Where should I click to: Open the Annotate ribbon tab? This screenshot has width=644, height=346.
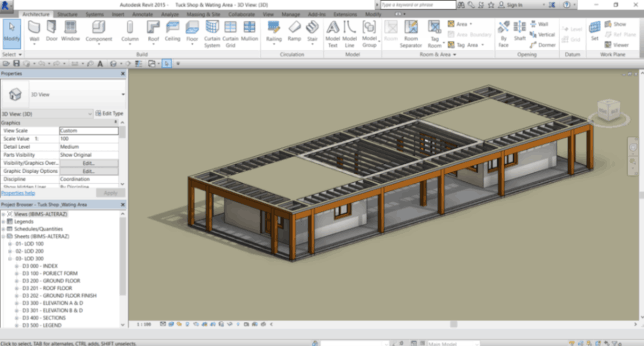pos(142,14)
